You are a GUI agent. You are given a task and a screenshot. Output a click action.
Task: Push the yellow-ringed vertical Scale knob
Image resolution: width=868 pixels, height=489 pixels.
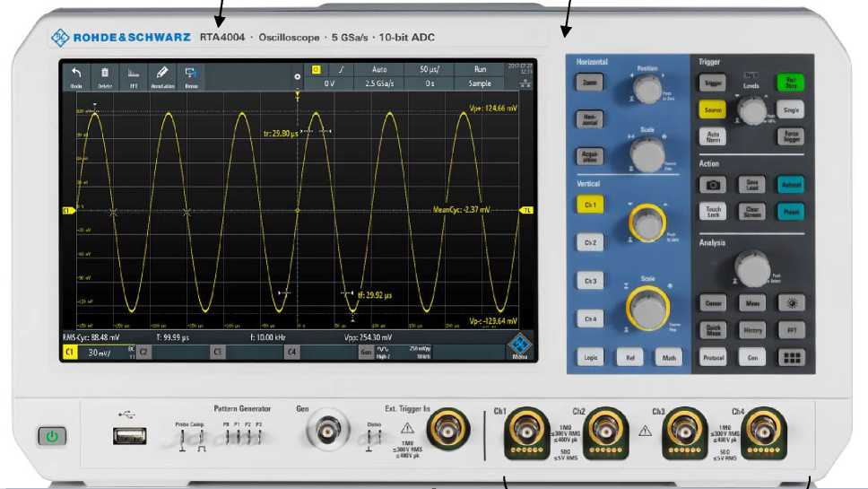pos(647,309)
